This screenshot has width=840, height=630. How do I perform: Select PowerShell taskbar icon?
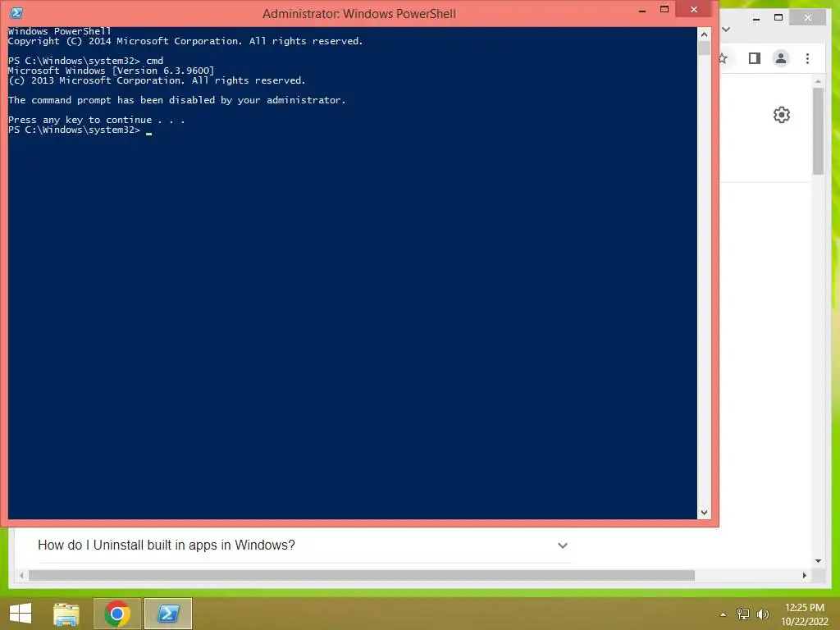pos(167,614)
